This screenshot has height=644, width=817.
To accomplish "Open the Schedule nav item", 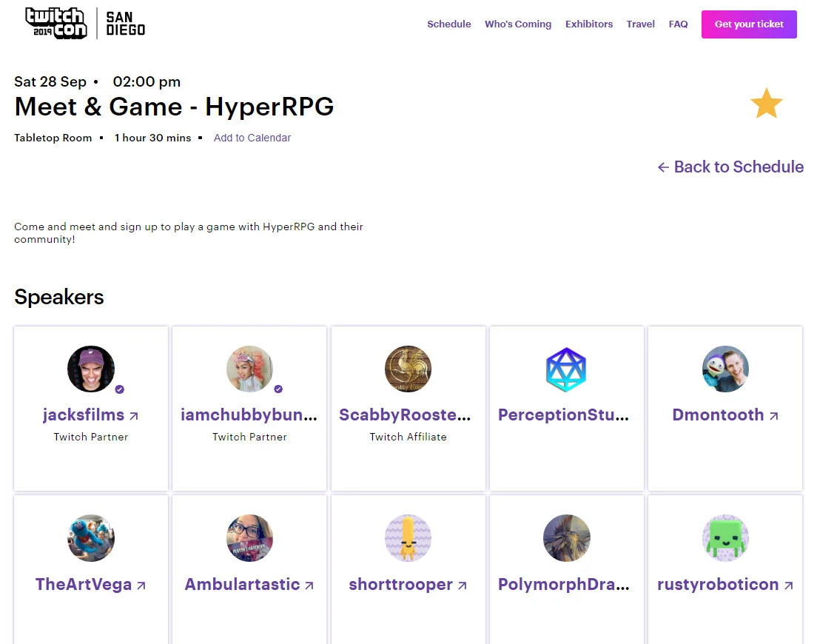I will 448,24.
